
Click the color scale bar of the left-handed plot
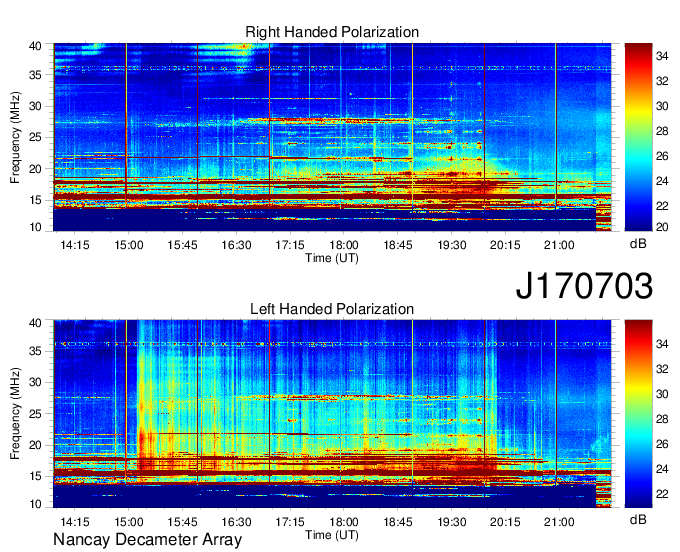coord(638,414)
